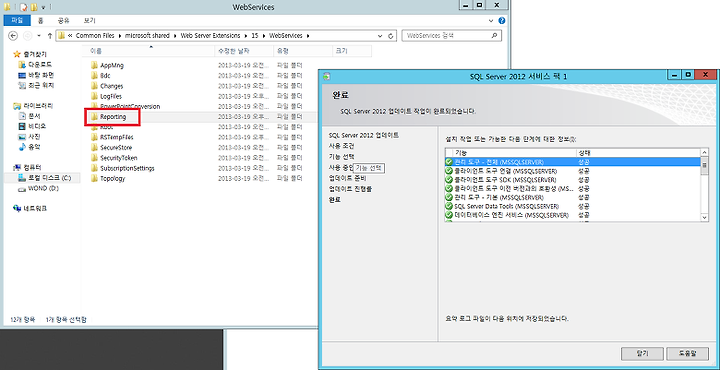Click the feature list scroll up arrow
Image resolution: width=720 pixels, height=370 pixels.
pyautogui.click(x=704, y=153)
